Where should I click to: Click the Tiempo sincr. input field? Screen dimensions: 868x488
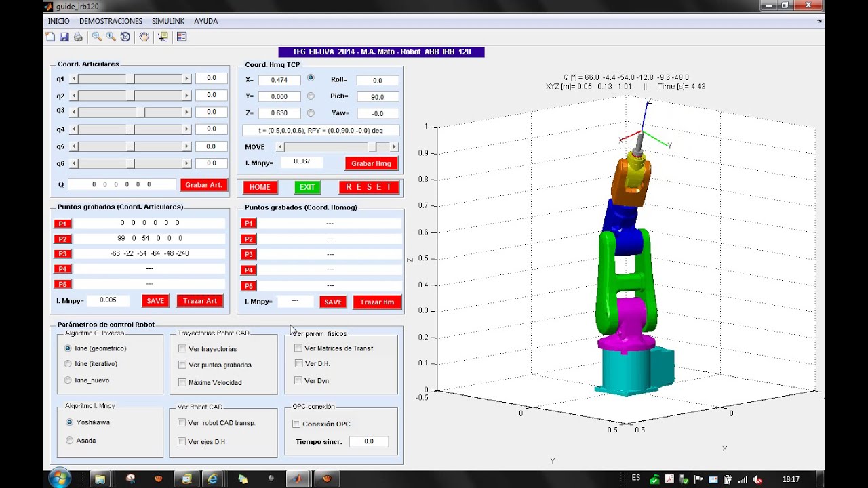tap(369, 441)
